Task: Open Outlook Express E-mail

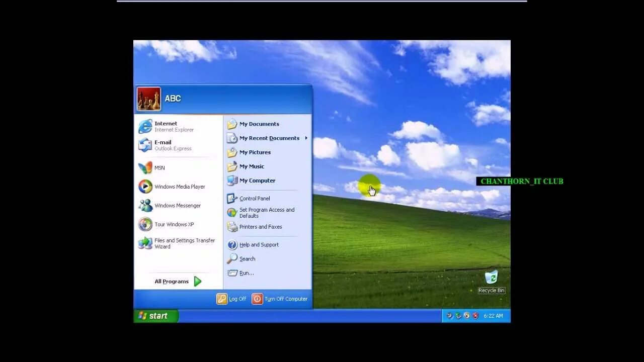Action: click(163, 145)
